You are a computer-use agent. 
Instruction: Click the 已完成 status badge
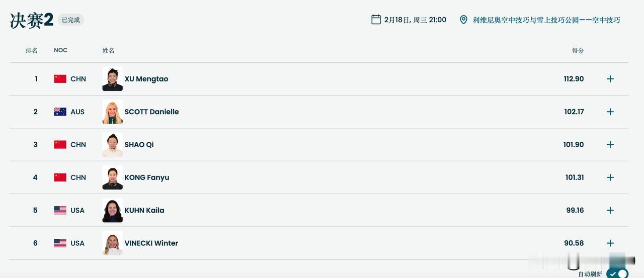71,20
